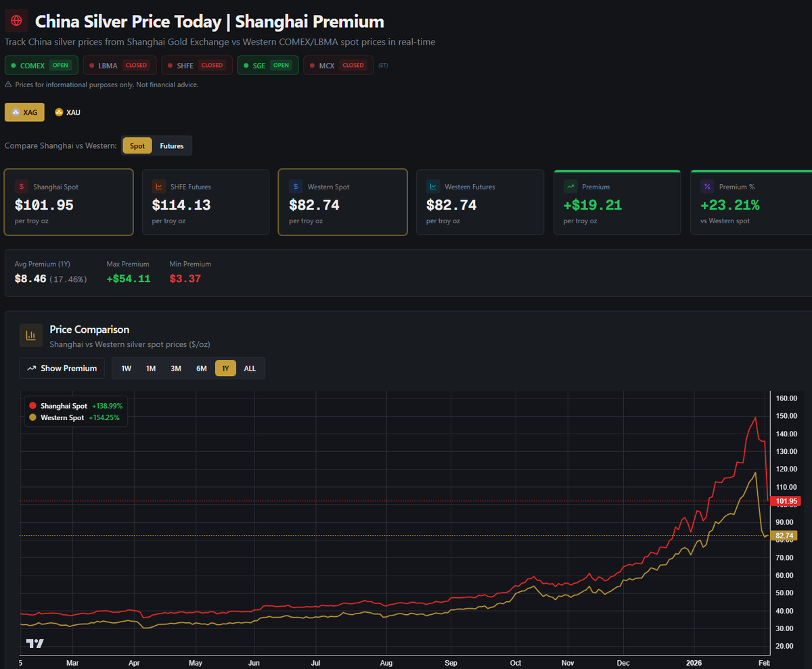Click the gold coin icon beside XAU
This screenshot has height=669, width=812.
pos(59,112)
